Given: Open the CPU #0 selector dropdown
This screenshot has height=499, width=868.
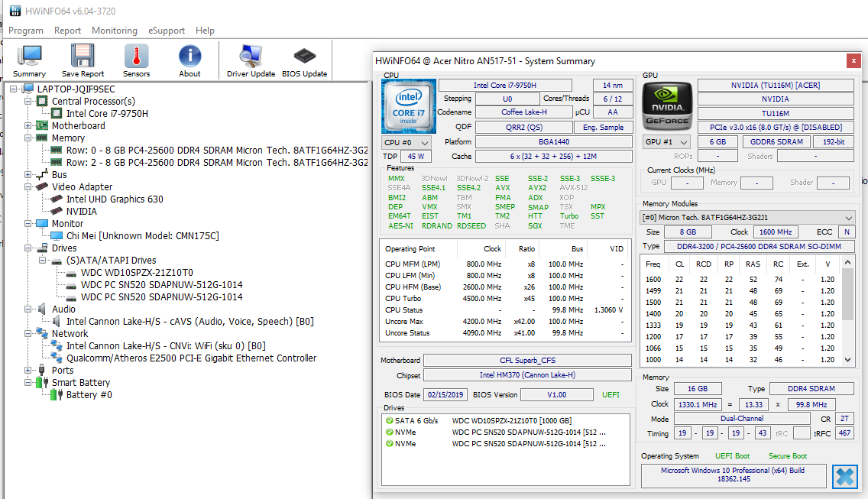Looking at the screenshot, I should (x=406, y=142).
